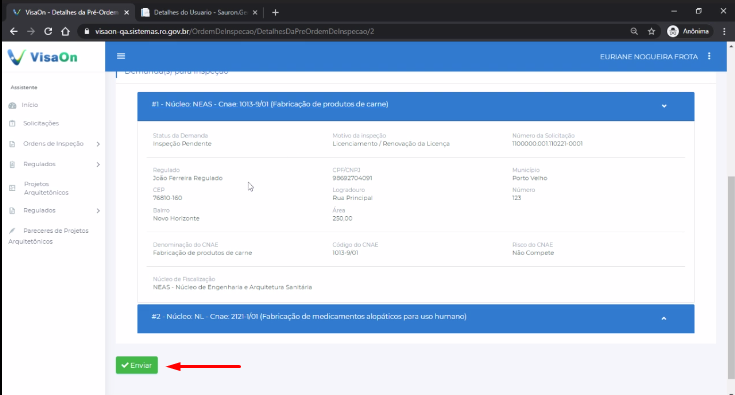This screenshot has height=395, width=735.
Task: Expand Ordens de Inspeção submenu arrow
Action: (98, 144)
